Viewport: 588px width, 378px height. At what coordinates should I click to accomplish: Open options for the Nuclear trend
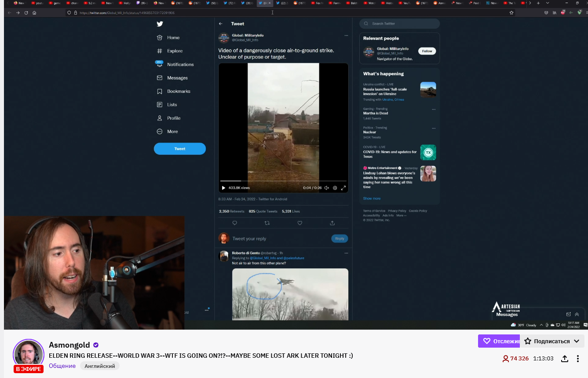pyautogui.click(x=434, y=128)
